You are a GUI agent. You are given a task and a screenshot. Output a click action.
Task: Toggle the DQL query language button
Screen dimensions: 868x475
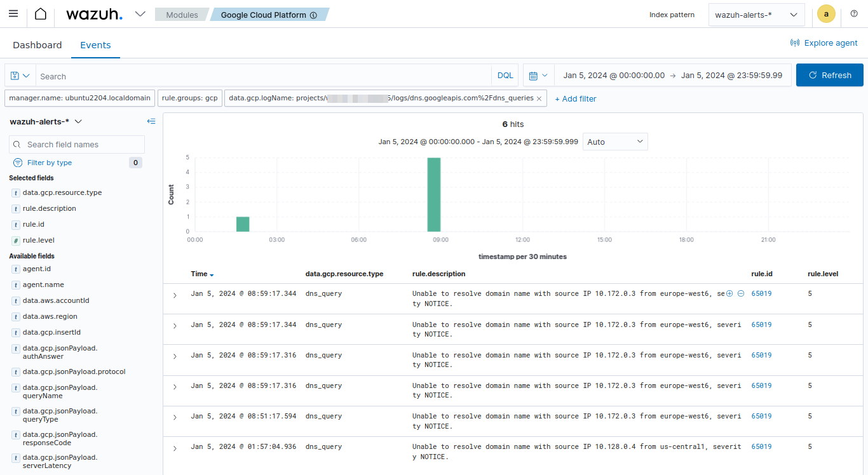click(505, 76)
